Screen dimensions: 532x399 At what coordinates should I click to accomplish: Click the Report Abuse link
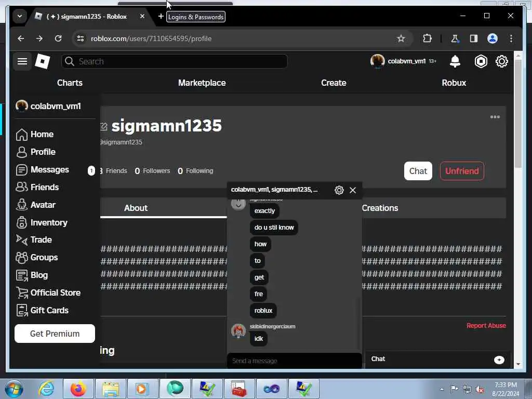click(486, 326)
